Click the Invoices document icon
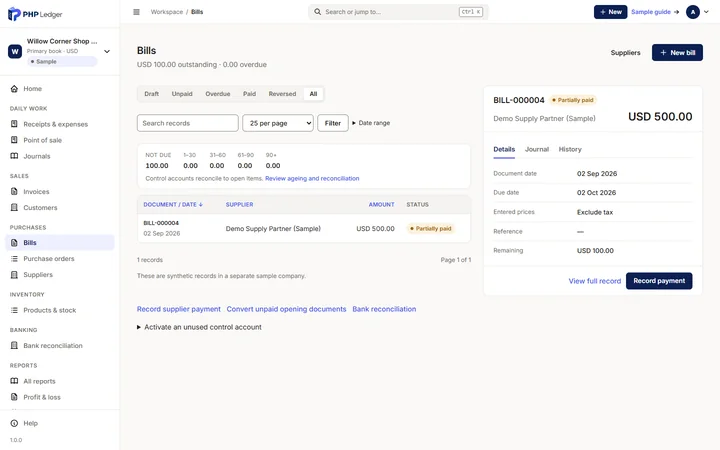Image resolution: width=720 pixels, height=450 pixels. 14,191
